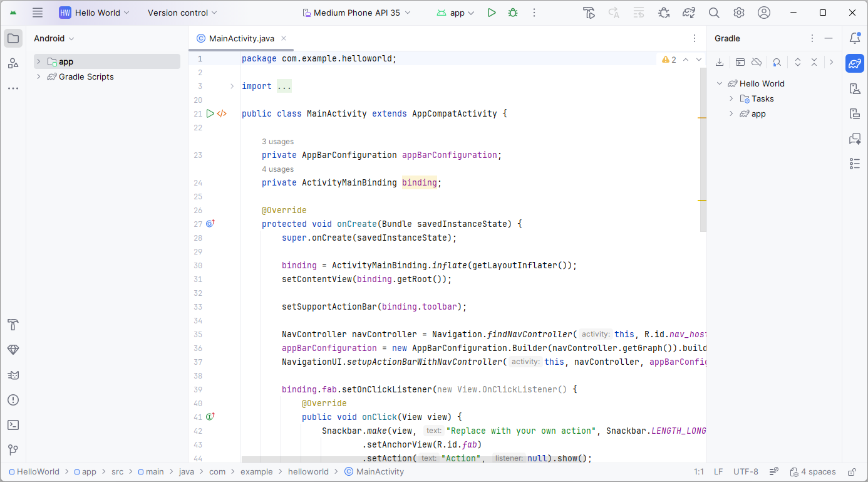The width and height of the screenshot is (868, 482).
Task: Toggle the read-only lock in status bar
Action: (x=852, y=472)
